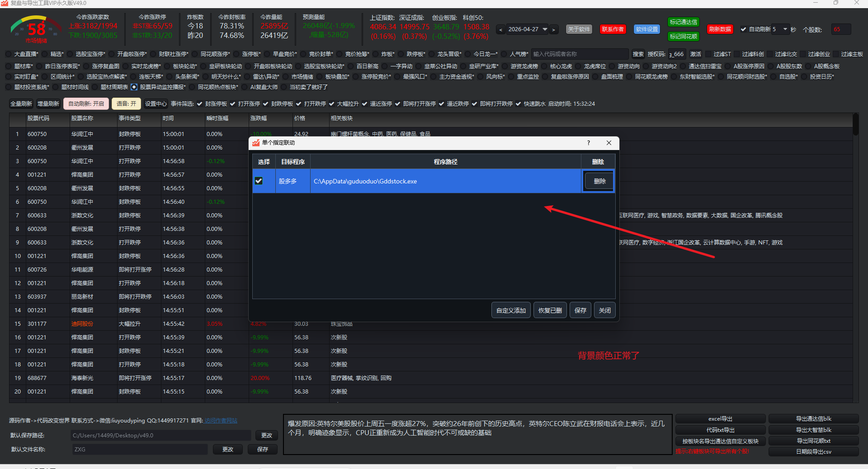Click the green 标记通达信 button
This screenshot has height=469, width=868.
coord(683,22)
